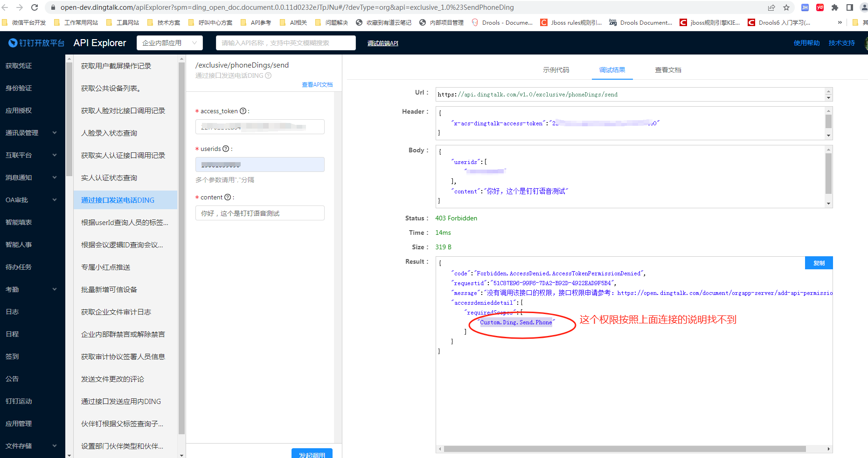Click the userids input field
The height and width of the screenshot is (458, 868).
click(x=260, y=164)
